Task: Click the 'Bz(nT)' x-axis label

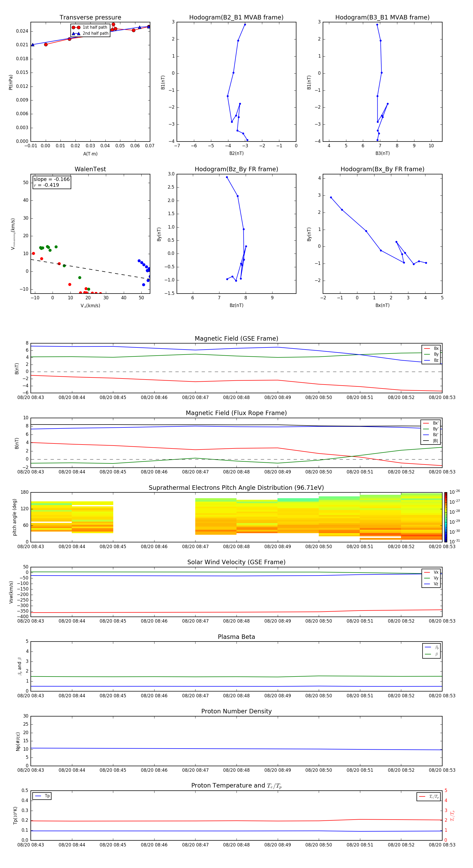Action: (x=236, y=305)
